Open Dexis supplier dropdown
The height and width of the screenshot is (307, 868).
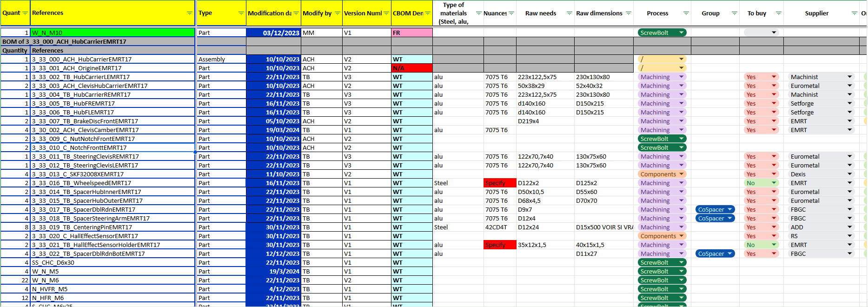click(849, 174)
